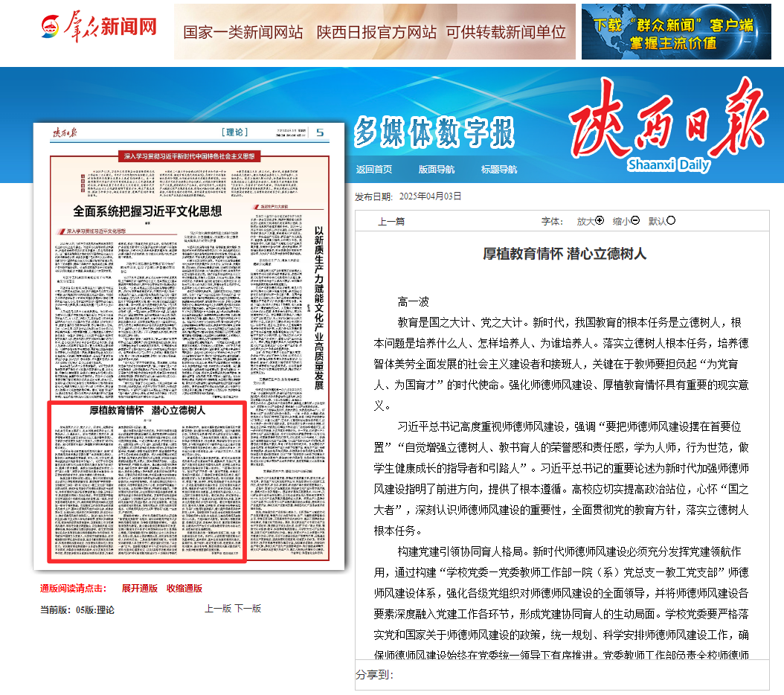784x695 pixels.
Task: Open the 版面导航 menu
Action: click(x=437, y=169)
